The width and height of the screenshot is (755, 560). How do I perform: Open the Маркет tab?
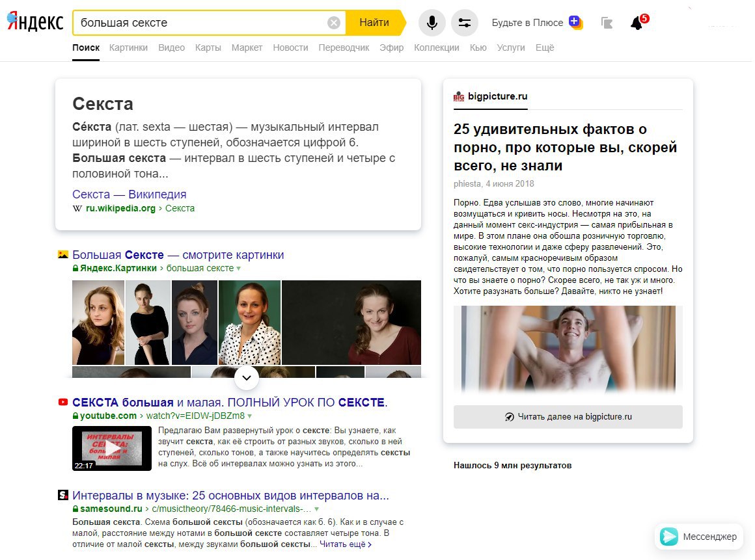247,47
